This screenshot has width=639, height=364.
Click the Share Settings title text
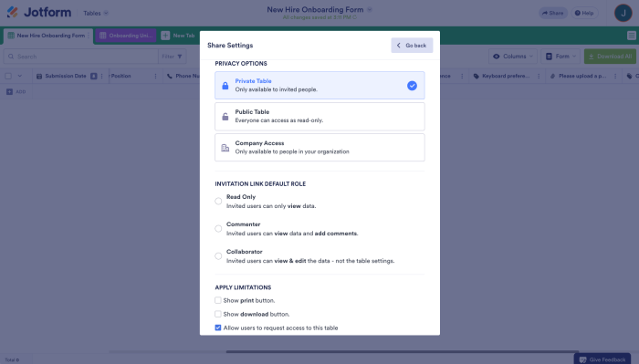point(230,46)
